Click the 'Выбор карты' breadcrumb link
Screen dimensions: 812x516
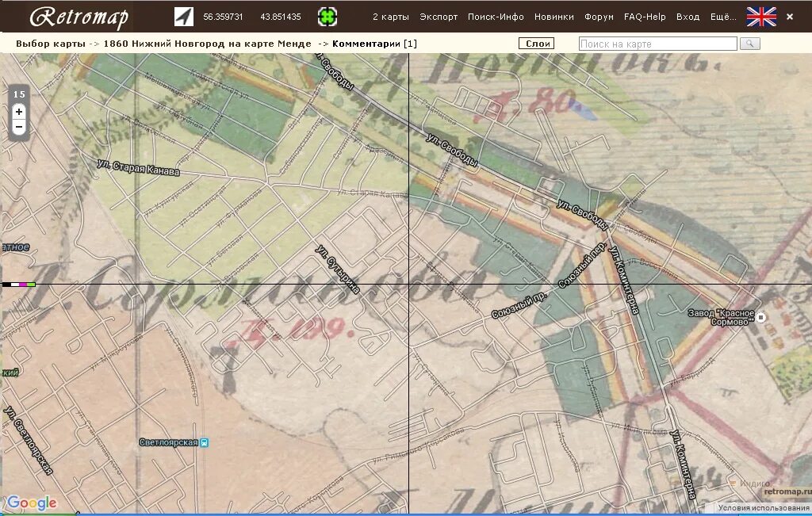click(x=51, y=44)
